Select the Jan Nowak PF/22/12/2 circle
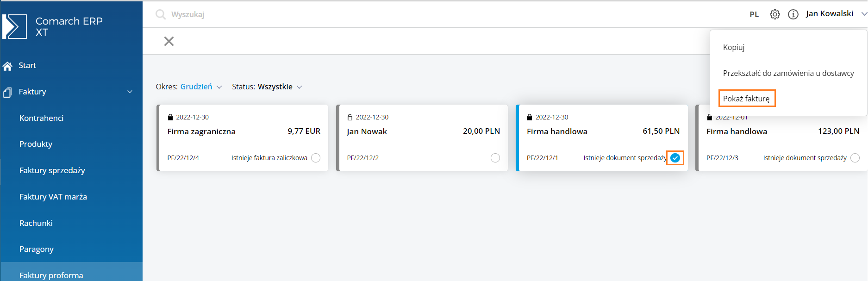Screen dimensions: 868x281 (x=495, y=158)
